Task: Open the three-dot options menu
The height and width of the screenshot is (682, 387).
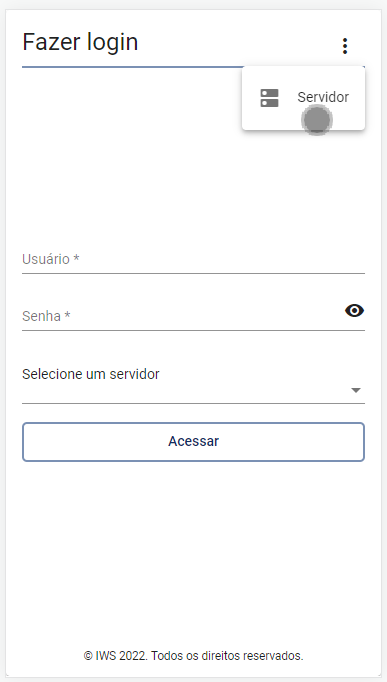Action: pos(345,46)
